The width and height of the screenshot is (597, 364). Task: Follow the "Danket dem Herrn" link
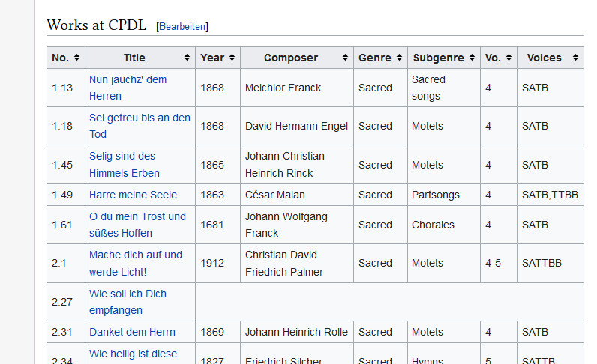[x=132, y=332]
